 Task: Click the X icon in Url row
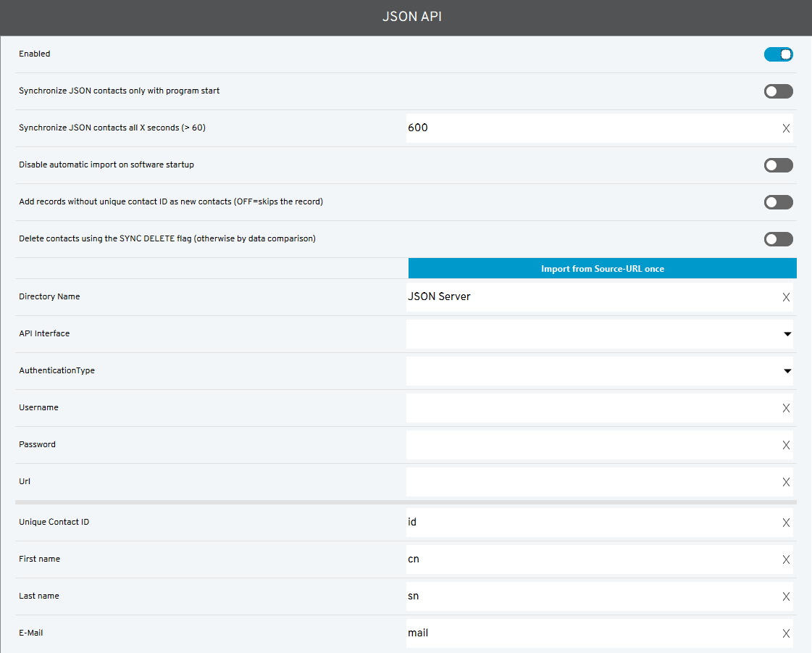(786, 482)
